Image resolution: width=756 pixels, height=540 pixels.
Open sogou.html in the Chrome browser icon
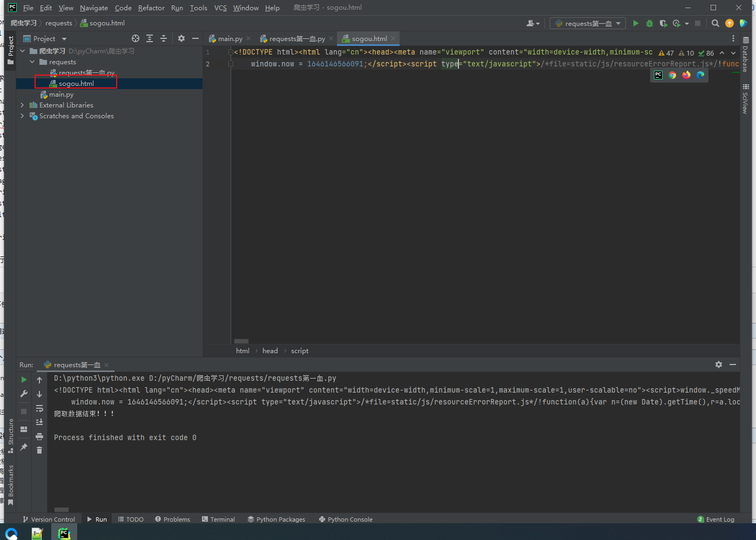[x=672, y=75]
